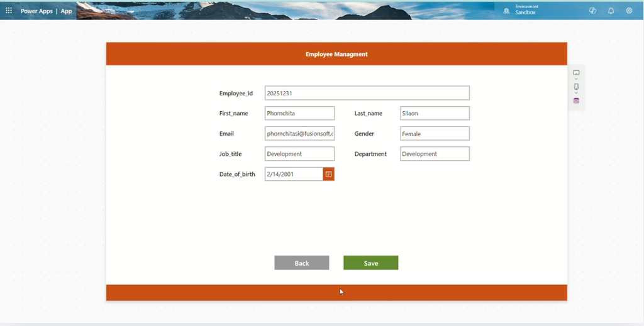Select phone device preview icon

[x=576, y=87]
